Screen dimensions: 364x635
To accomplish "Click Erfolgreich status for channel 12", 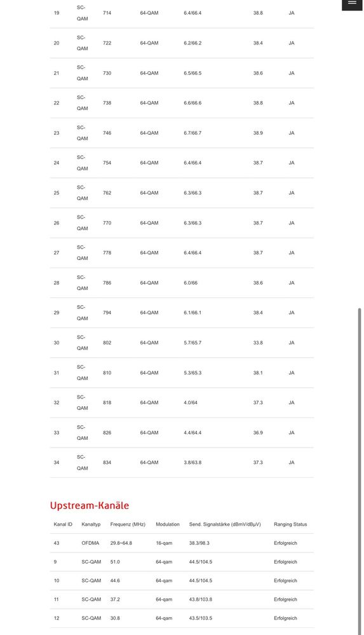I will 285,618.
